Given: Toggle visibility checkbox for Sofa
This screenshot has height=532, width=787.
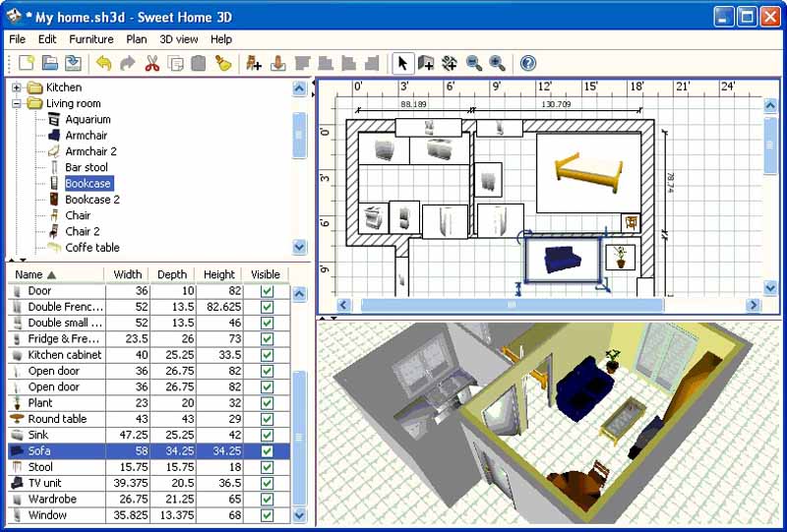Looking at the screenshot, I should (267, 451).
